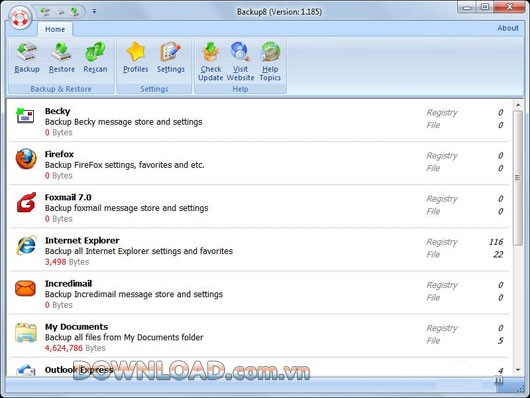Expand quick access toolbar customize arrow

(x=94, y=11)
